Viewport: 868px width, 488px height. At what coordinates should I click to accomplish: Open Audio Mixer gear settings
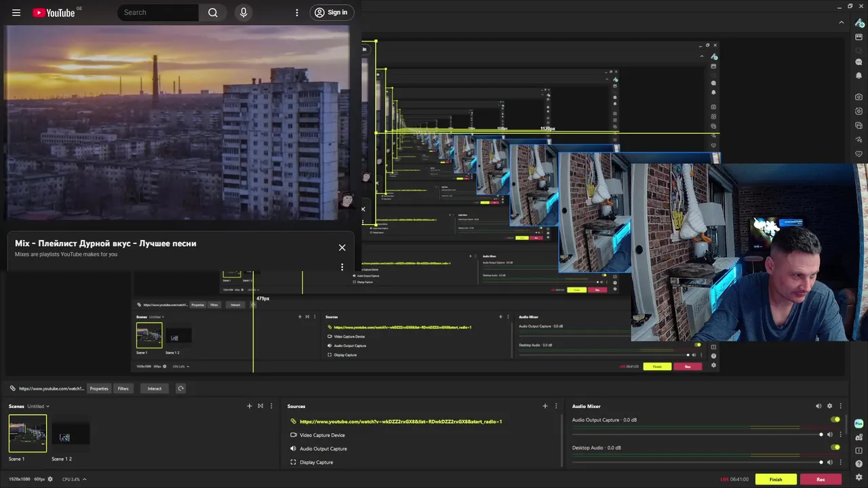tap(829, 406)
